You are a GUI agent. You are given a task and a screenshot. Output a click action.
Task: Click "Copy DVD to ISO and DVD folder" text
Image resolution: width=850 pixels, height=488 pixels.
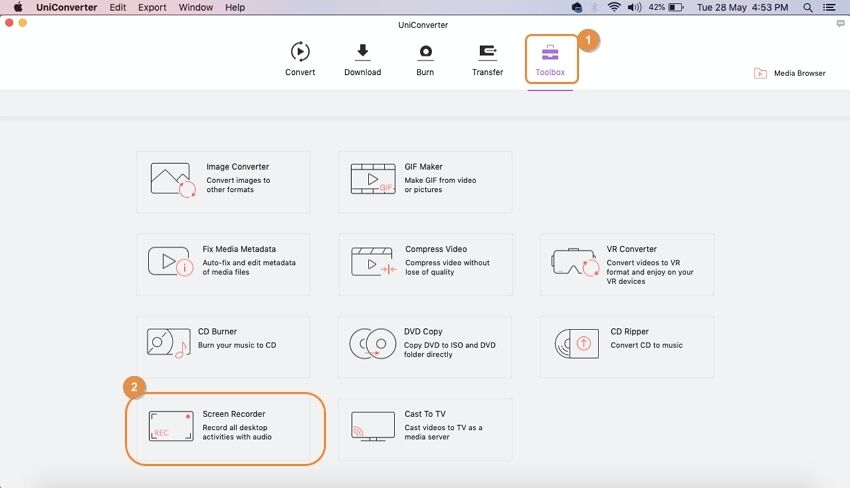click(449, 350)
